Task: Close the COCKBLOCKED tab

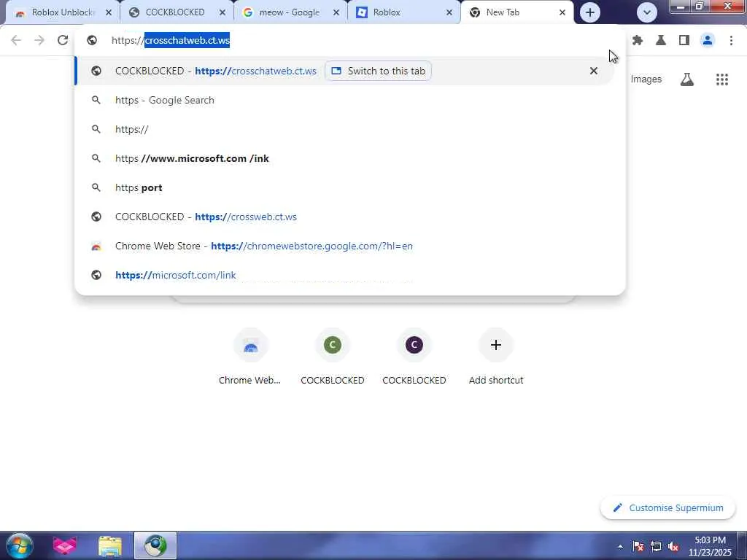Action: click(x=222, y=13)
